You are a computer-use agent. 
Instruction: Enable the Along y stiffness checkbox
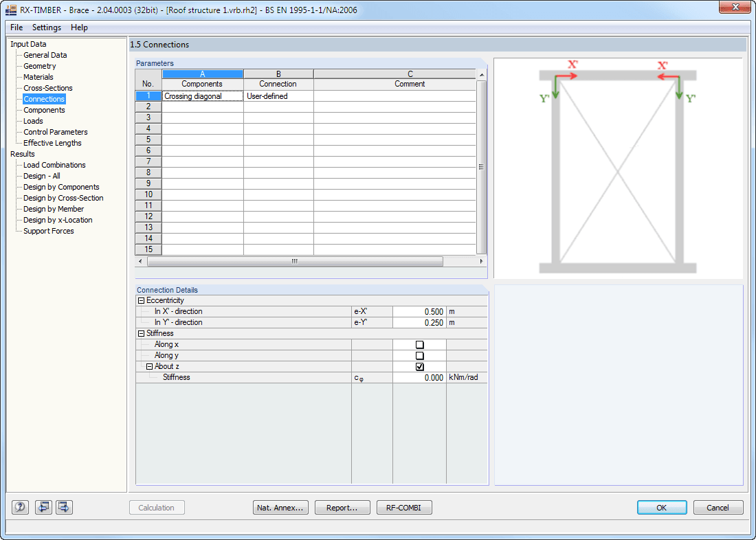pyautogui.click(x=419, y=356)
